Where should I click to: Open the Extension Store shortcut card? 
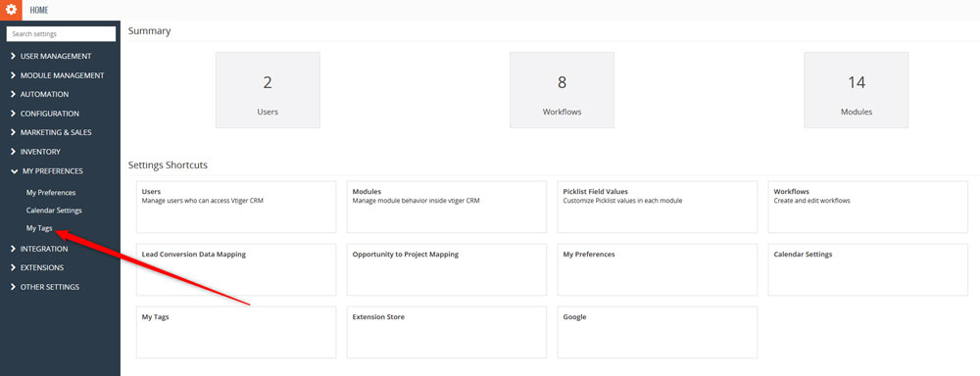pyautogui.click(x=447, y=332)
